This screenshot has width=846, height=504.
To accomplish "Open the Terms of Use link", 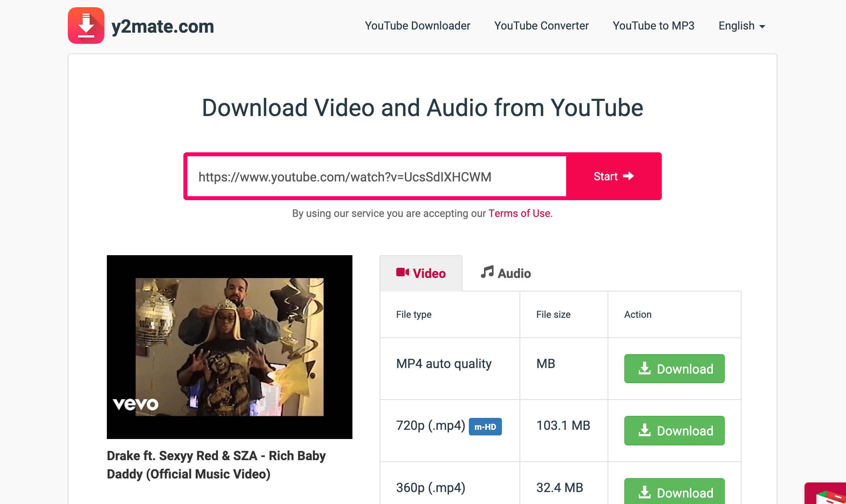I will tap(519, 213).
